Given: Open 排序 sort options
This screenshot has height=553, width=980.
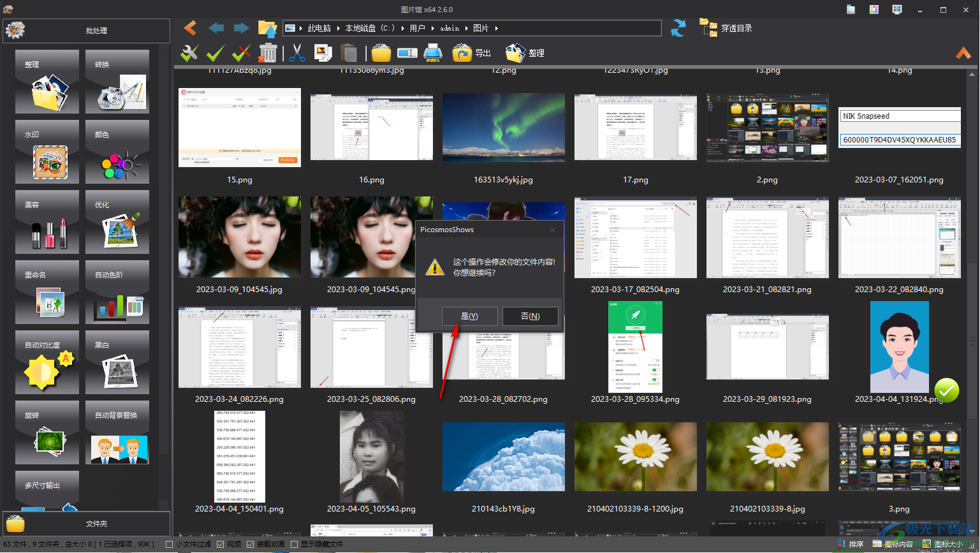Looking at the screenshot, I should (x=849, y=544).
